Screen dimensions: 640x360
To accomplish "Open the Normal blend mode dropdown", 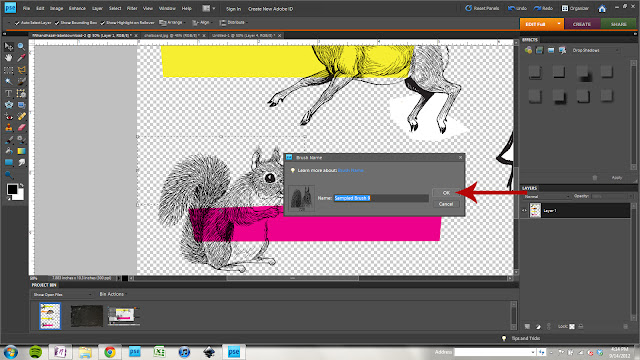I will [547, 196].
